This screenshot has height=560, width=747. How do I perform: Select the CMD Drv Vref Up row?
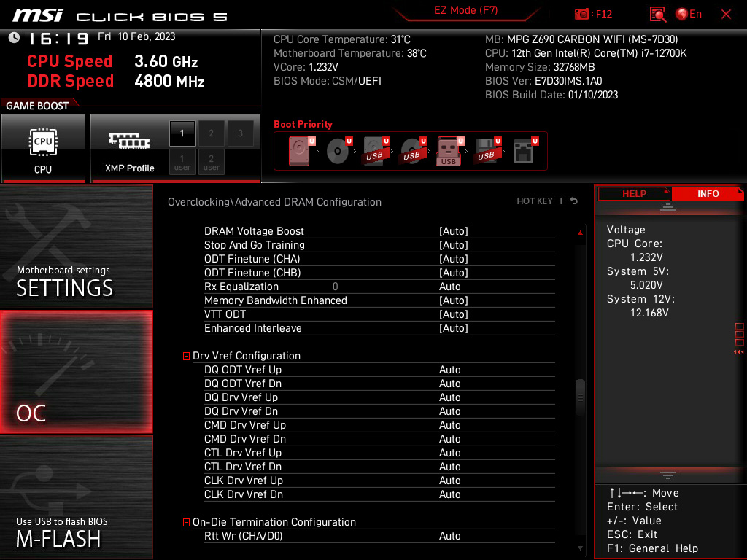point(379,425)
